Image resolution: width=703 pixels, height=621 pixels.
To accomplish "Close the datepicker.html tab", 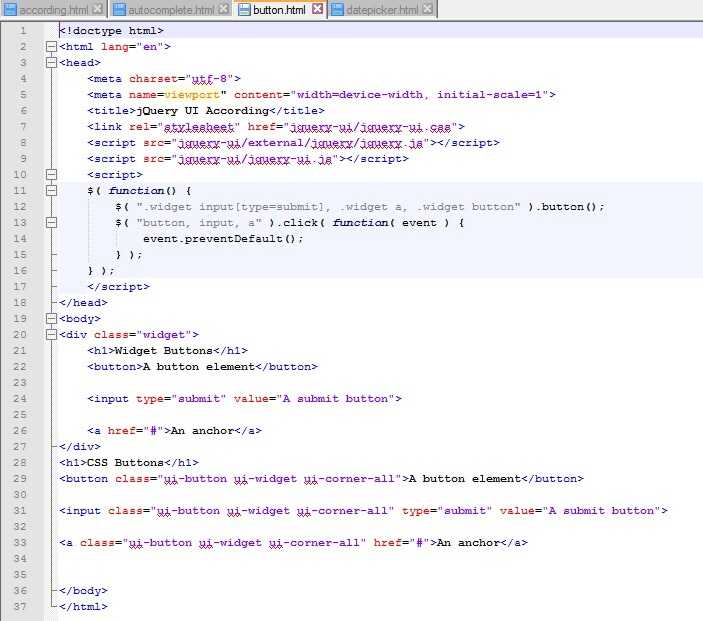I will coord(428,9).
